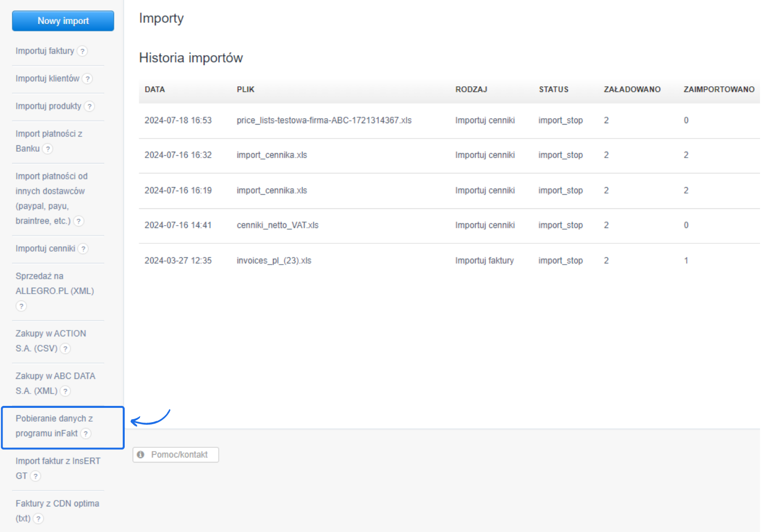The image size is (761, 532).
Task: Select the invoices_pl_(23).xls import row
Action: (x=274, y=261)
